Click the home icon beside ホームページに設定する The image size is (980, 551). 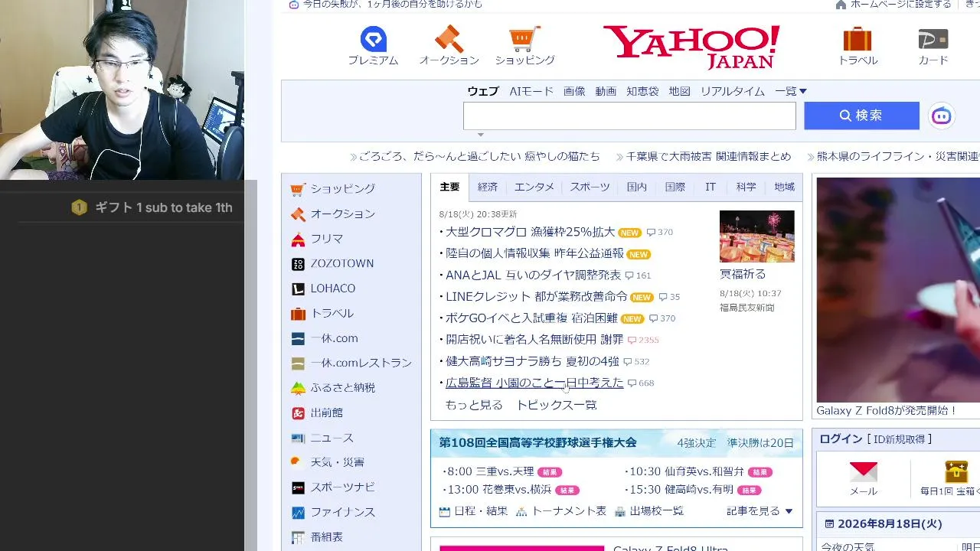point(841,5)
